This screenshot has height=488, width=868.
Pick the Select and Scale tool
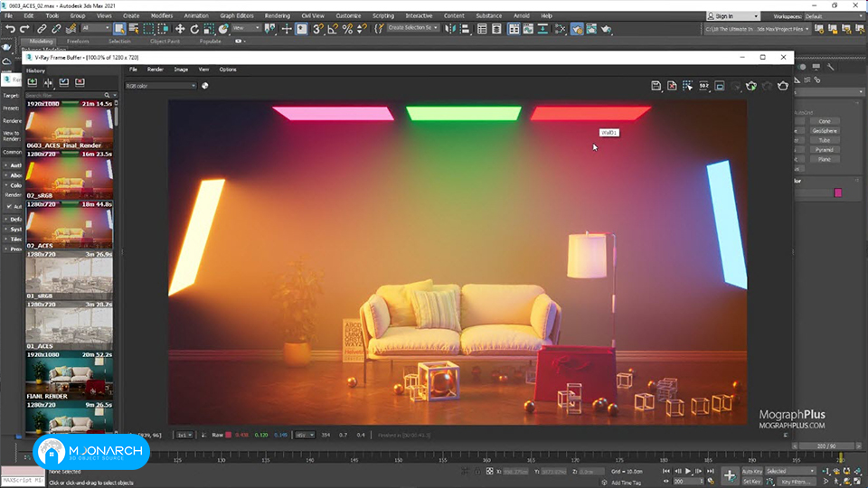click(209, 29)
